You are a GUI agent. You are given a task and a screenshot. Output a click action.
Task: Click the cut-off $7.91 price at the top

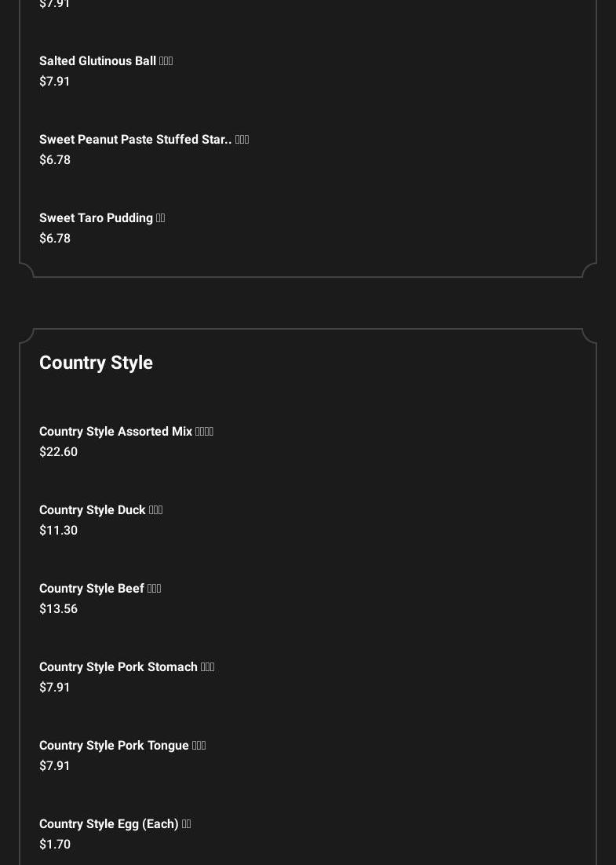click(55, 5)
